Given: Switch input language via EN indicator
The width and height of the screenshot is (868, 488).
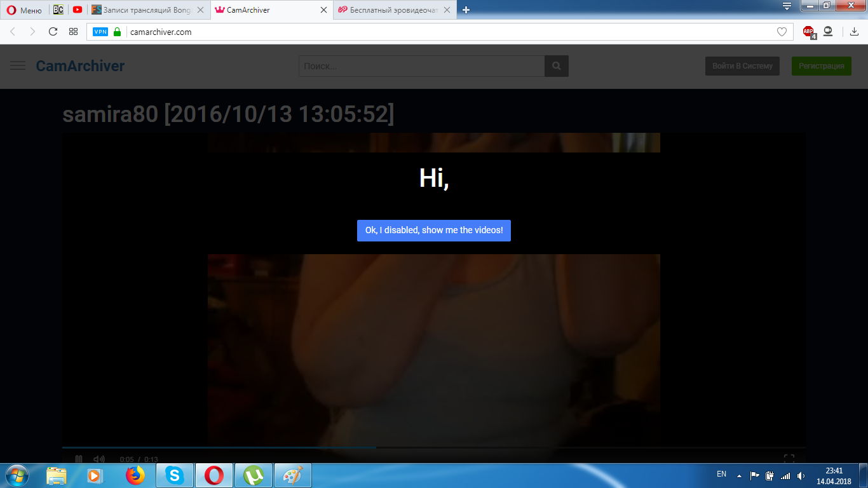Looking at the screenshot, I should (x=721, y=474).
